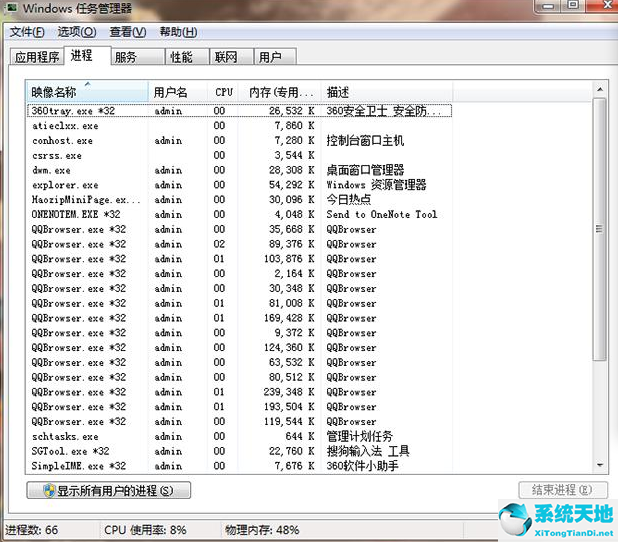Select QQBrowser process using 103,876 K
Image resolution: width=618 pixels, height=542 pixels.
240,259
